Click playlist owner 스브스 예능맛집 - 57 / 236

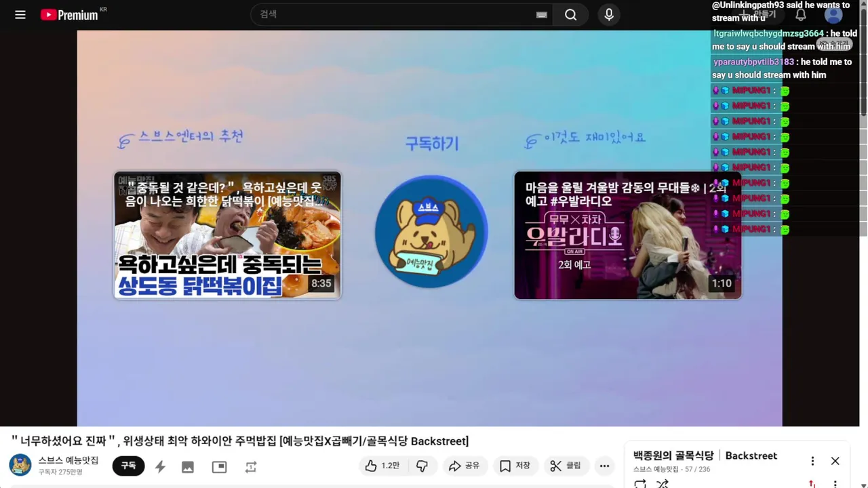click(672, 469)
